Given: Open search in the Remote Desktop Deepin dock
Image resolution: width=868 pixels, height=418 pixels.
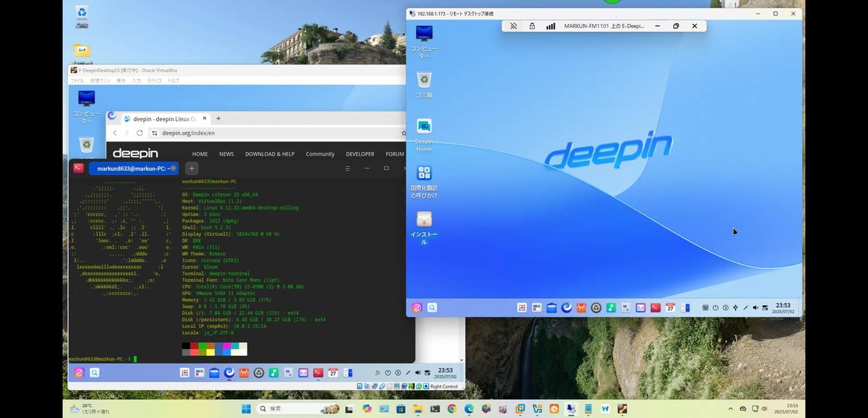Looking at the screenshot, I should tap(432, 307).
